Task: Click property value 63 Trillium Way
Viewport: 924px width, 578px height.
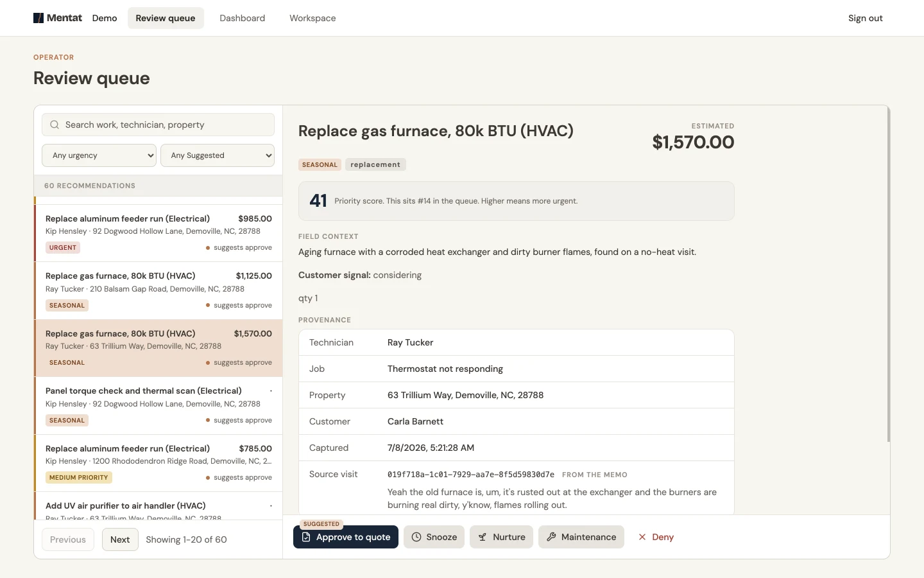Action: coord(465,395)
